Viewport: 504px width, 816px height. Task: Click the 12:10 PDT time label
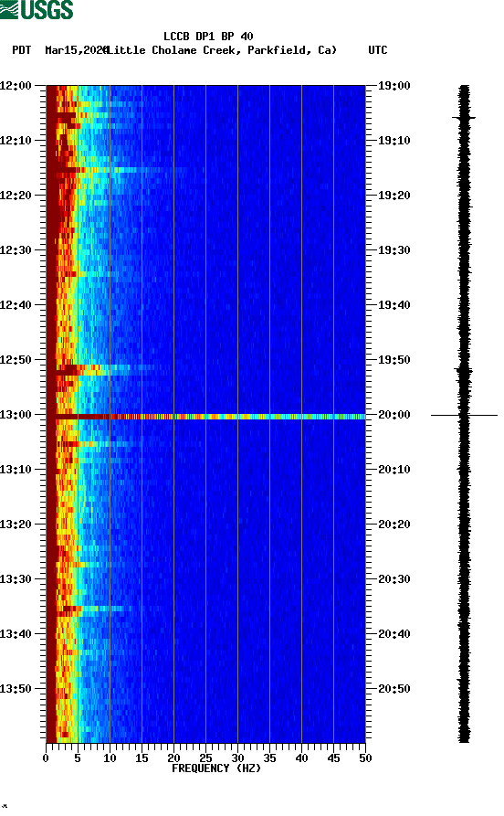[x=16, y=141]
